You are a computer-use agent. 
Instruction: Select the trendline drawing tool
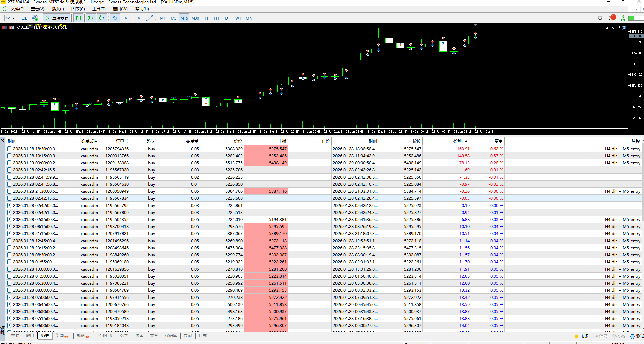pos(150,18)
